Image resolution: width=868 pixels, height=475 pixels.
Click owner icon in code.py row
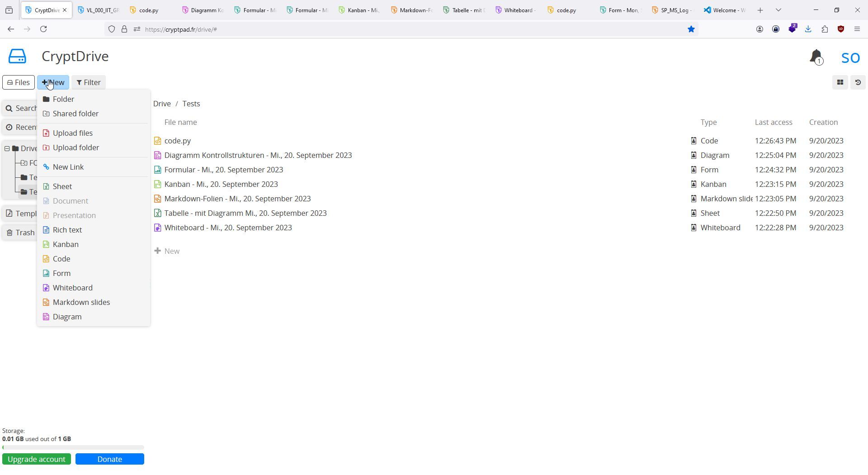click(693, 141)
